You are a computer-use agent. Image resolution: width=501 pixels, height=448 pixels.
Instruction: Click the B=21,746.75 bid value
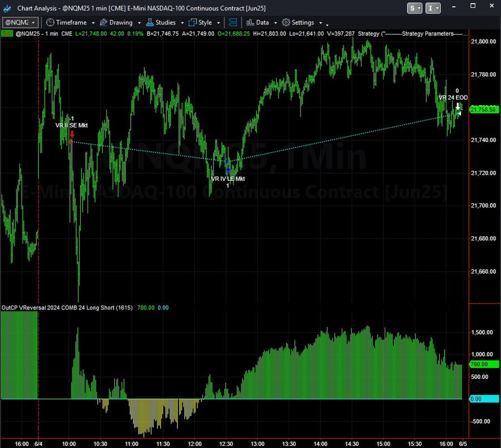click(163, 33)
